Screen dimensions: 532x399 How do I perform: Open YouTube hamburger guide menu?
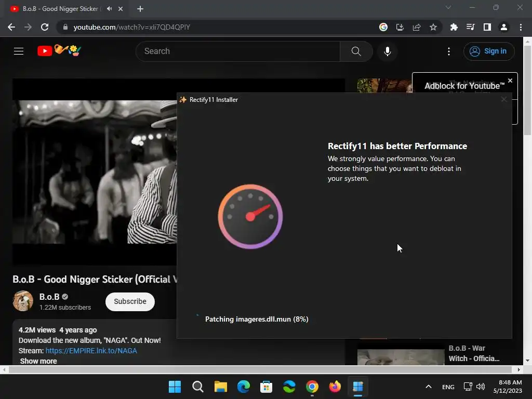click(19, 51)
